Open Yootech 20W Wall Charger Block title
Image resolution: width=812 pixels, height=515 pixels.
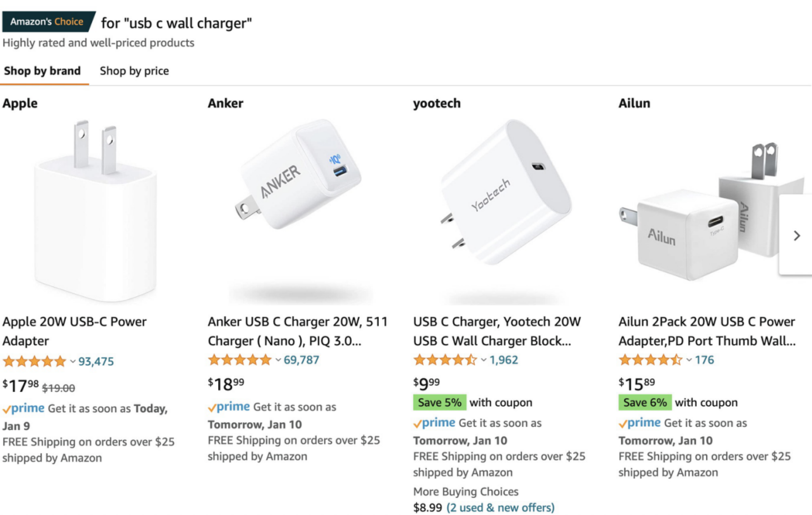point(497,331)
